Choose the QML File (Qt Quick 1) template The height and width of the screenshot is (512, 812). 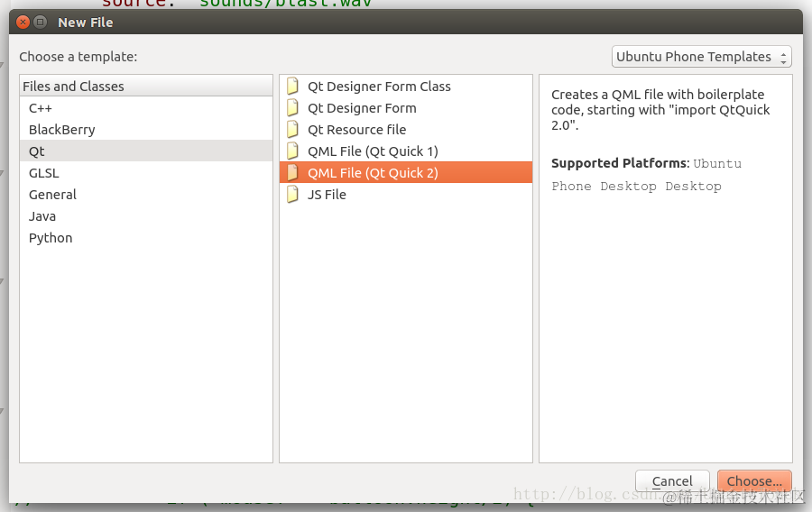[405, 151]
